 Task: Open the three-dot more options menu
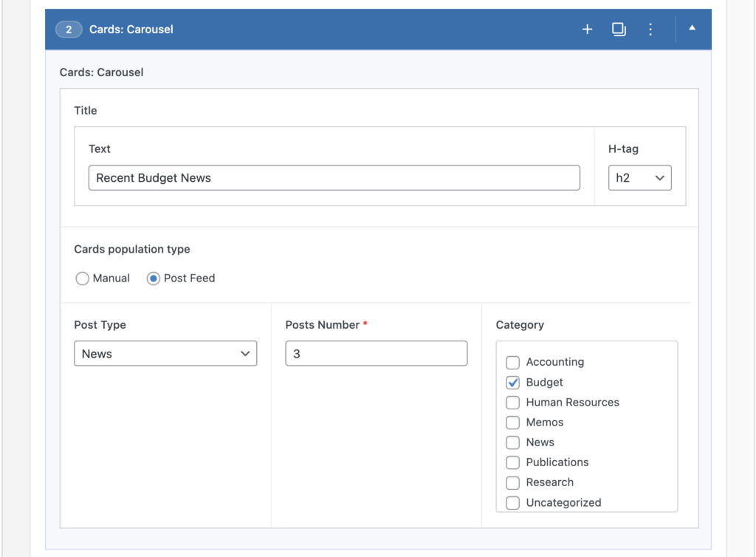pos(650,30)
